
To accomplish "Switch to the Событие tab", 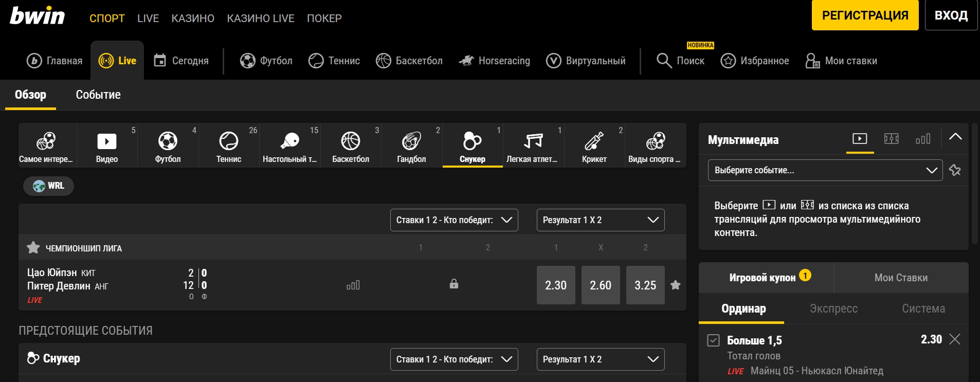I will [98, 94].
